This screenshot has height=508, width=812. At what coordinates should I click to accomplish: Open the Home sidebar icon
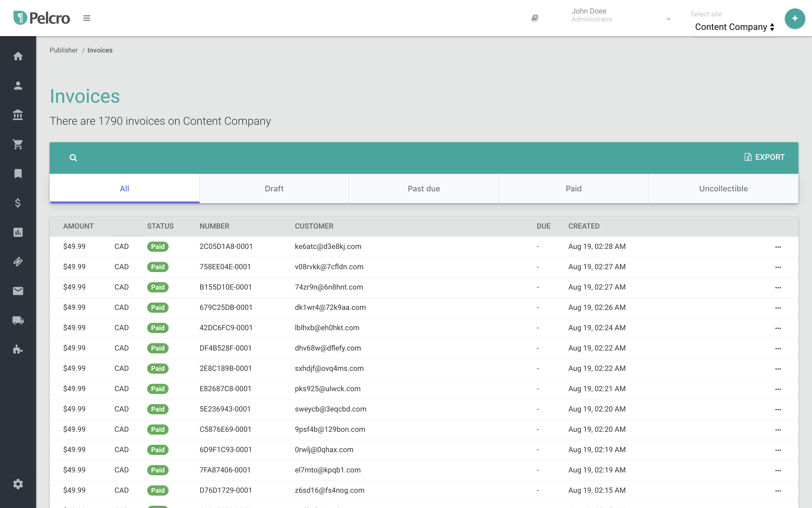coord(18,56)
